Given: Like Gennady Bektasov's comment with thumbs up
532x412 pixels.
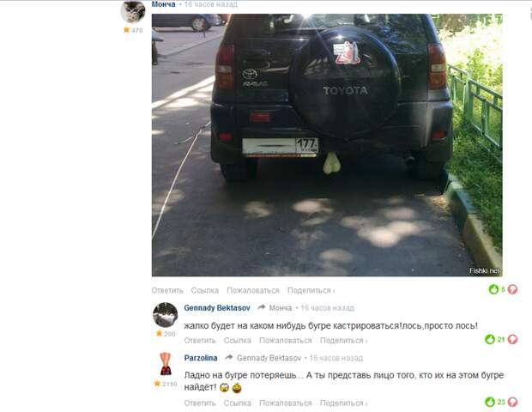Looking at the screenshot, I should [490, 339].
